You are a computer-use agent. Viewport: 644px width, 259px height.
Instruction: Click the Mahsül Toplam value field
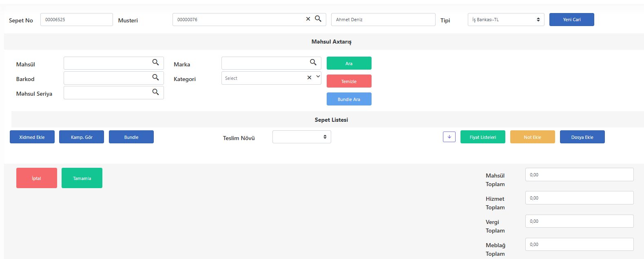(580, 174)
